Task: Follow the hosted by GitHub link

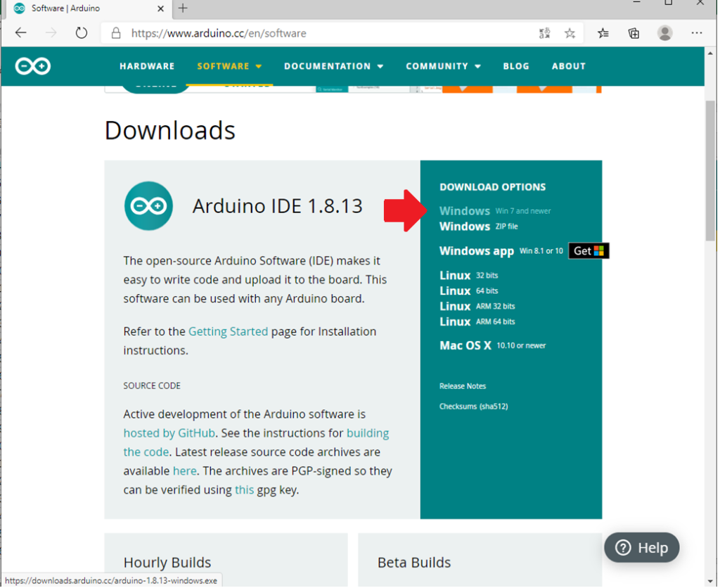Action: pos(169,433)
